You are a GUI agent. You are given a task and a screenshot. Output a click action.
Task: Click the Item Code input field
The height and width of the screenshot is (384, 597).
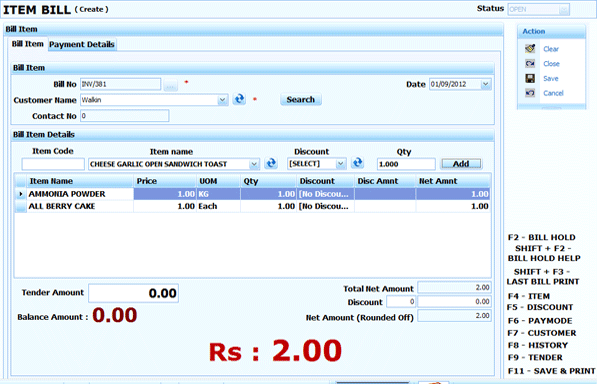tap(53, 164)
